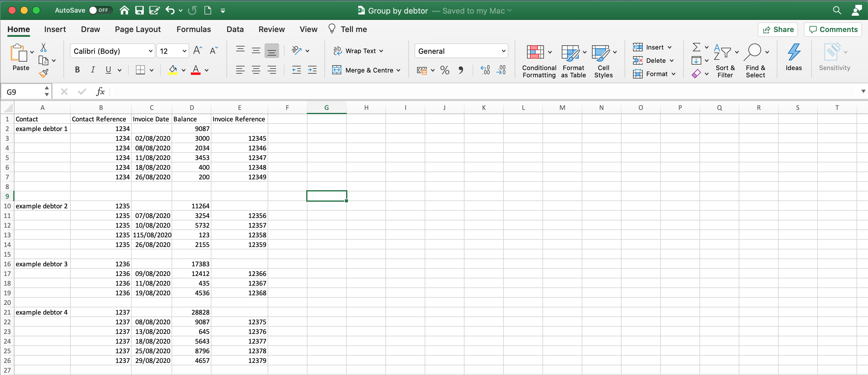Expand the Merge & Centre dropdown arrow
The width and height of the screenshot is (868, 375).
click(399, 70)
